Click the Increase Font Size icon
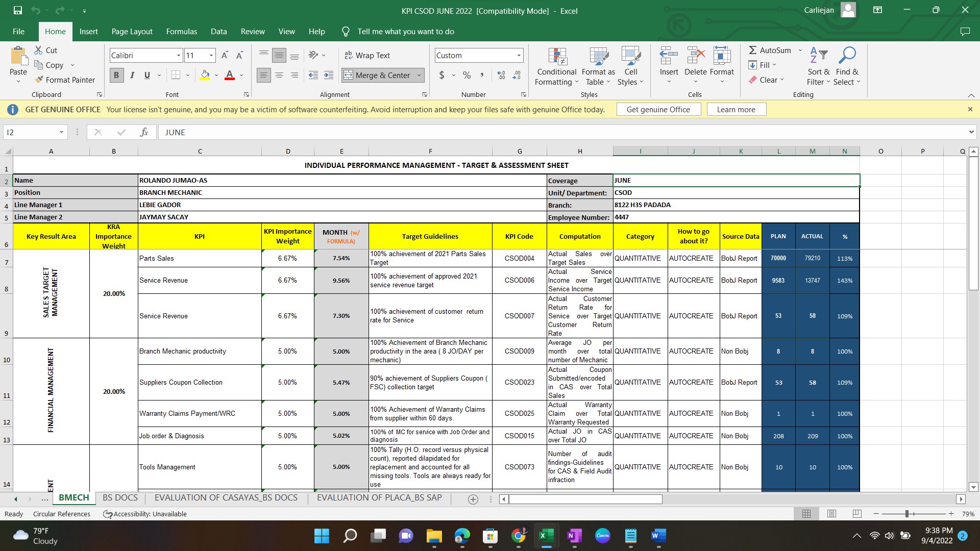The height and width of the screenshot is (551, 980). tap(224, 55)
